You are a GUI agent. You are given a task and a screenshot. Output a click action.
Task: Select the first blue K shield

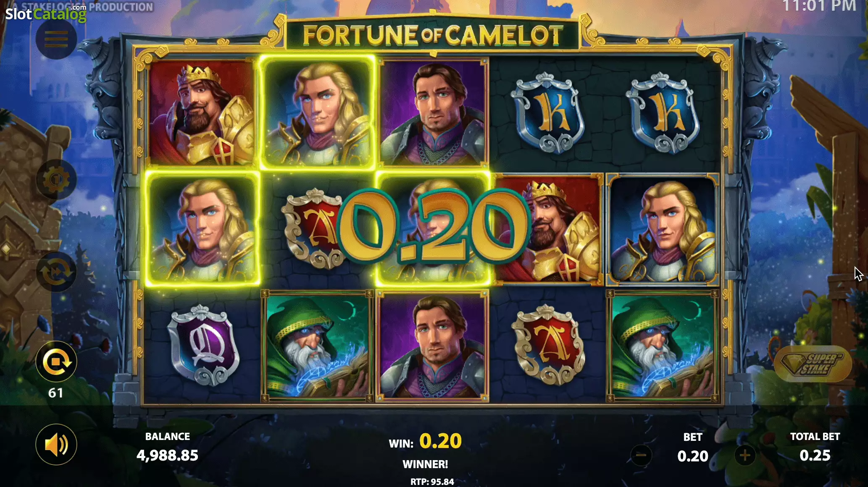point(547,113)
